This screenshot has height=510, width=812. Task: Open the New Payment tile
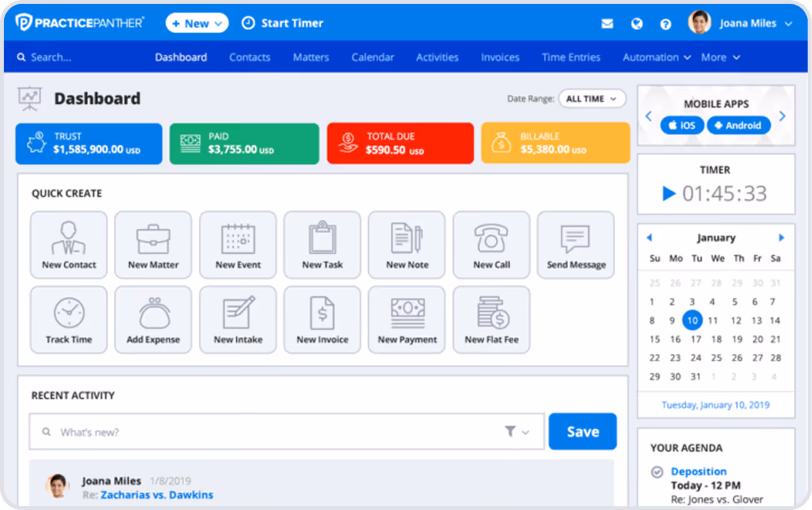[x=407, y=320]
